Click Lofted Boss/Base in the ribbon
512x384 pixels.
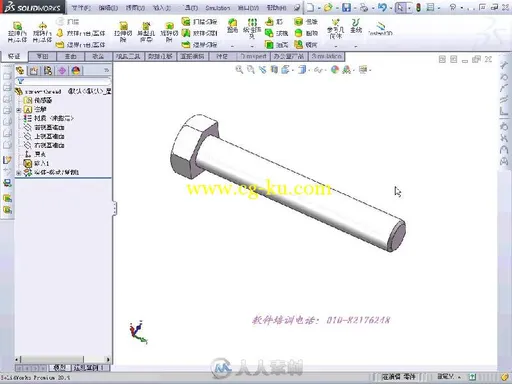pos(81,33)
